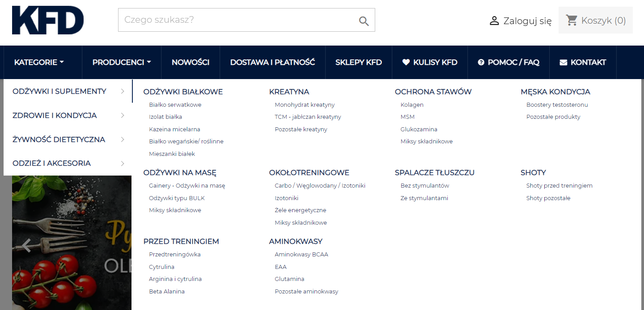Expand the Żywność dietetyczna submenu
Viewport: 644px width, 310px height.
(68, 140)
